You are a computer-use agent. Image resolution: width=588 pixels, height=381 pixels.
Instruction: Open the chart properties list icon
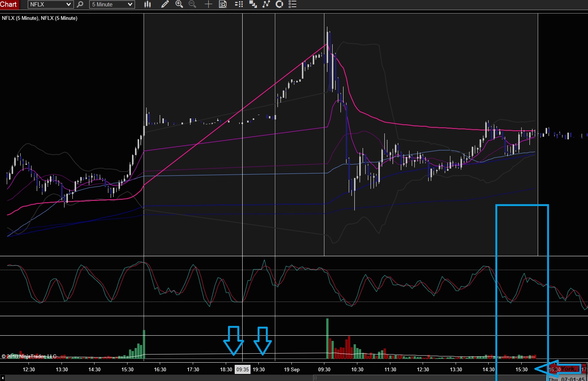293,4
